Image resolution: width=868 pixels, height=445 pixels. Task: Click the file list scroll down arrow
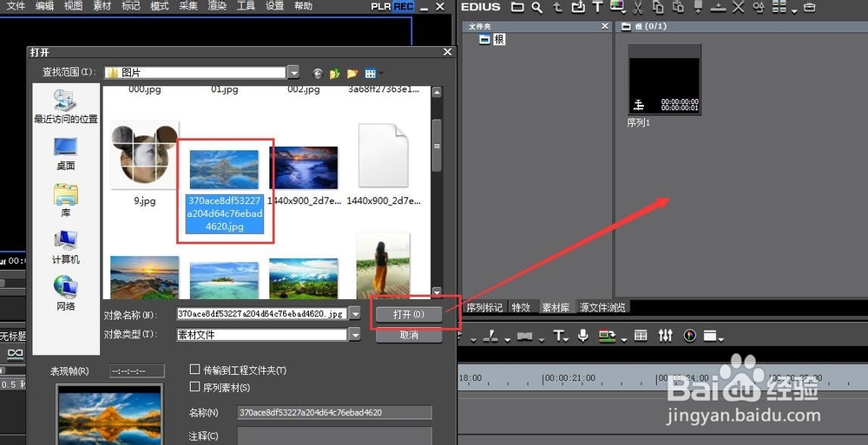(x=437, y=292)
